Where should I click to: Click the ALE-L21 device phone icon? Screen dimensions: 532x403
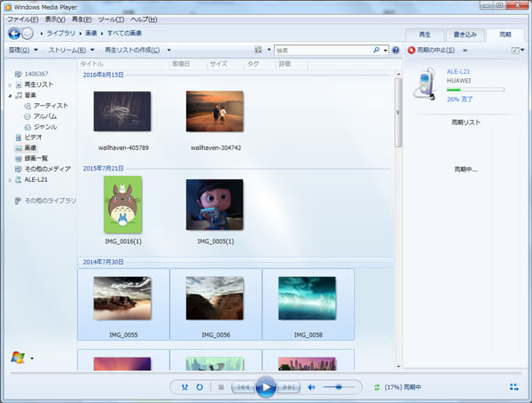425,83
